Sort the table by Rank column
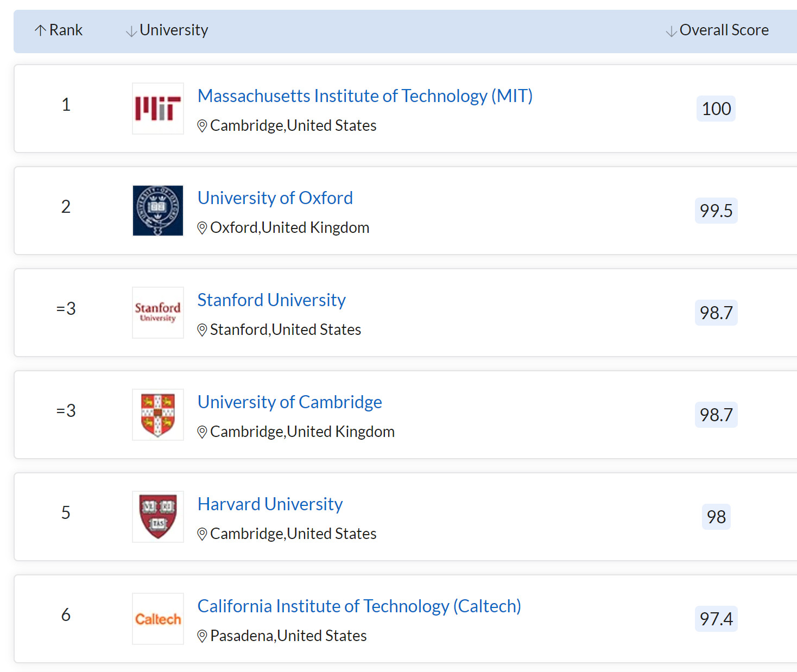This screenshot has width=797, height=672. [x=59, y=30]
